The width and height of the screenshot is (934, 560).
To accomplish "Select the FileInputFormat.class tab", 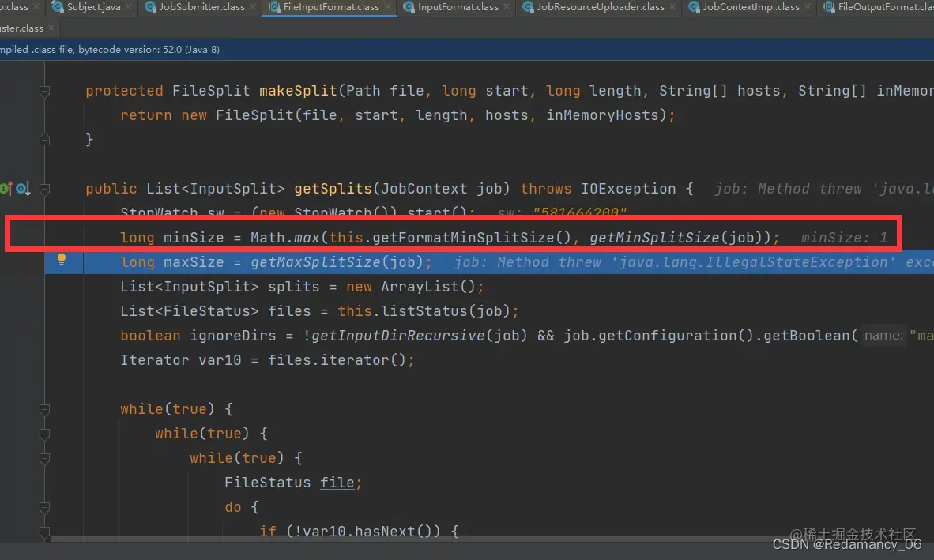I will tap(330, 7).
